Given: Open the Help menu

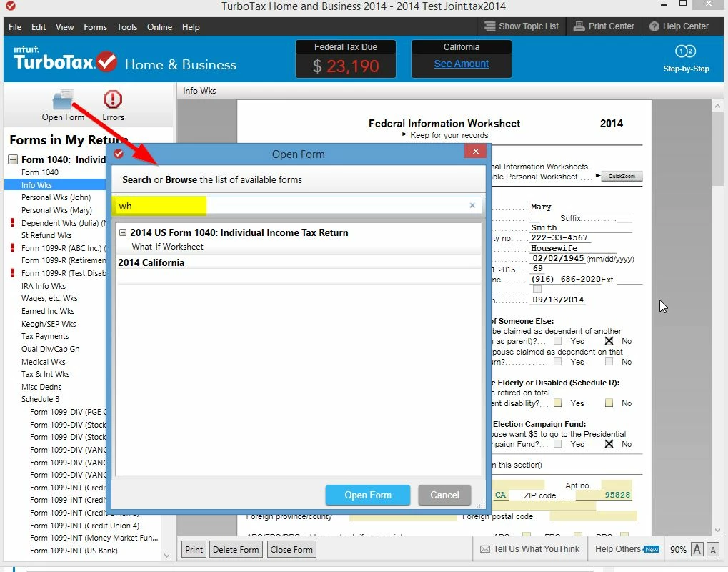Looking at the screenshot, I should pyautogui.click(x=191, y=27).
